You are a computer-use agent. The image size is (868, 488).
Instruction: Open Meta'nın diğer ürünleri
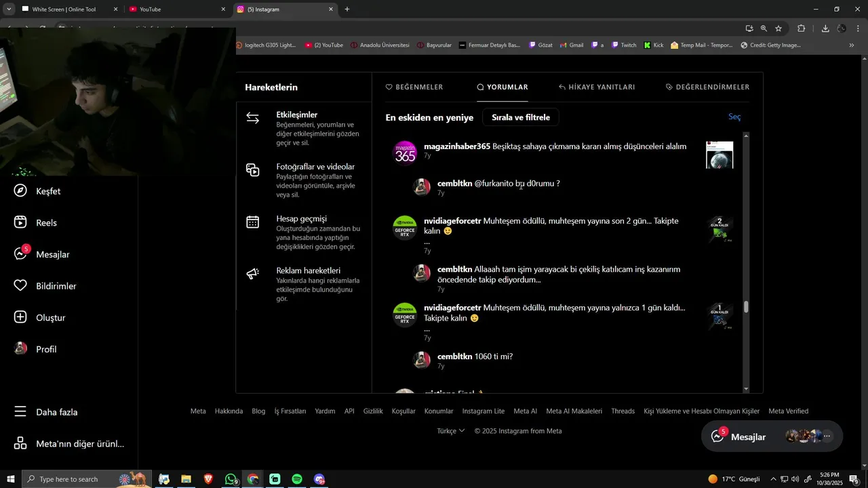(69, 444)
